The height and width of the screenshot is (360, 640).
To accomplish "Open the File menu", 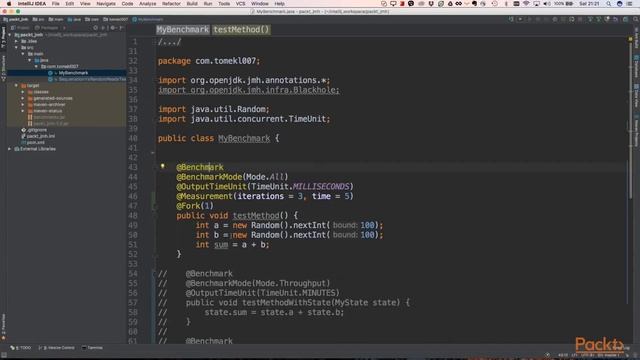I will (56, 4).
